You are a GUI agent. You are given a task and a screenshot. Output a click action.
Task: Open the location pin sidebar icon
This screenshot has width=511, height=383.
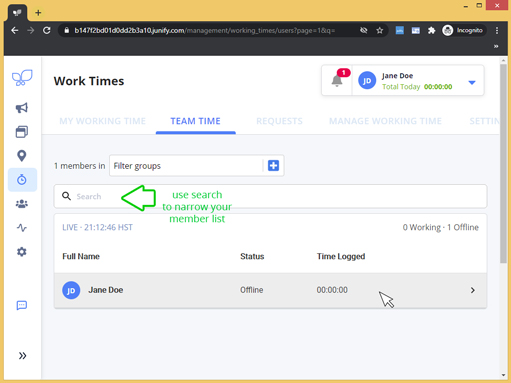(x=22, y=156)
